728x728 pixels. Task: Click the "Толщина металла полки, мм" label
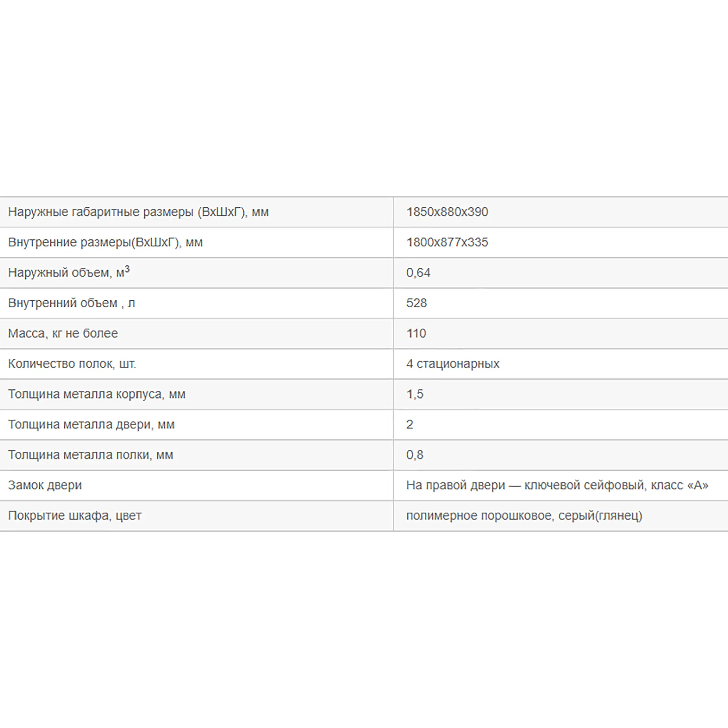click(x=90, y=455)
